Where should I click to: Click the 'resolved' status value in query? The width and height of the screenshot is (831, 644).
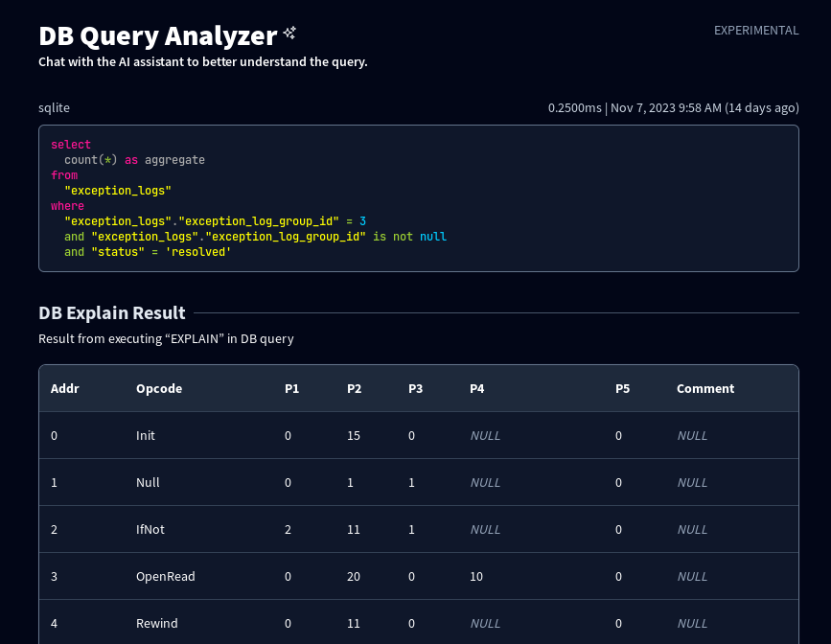coord(198,252)
